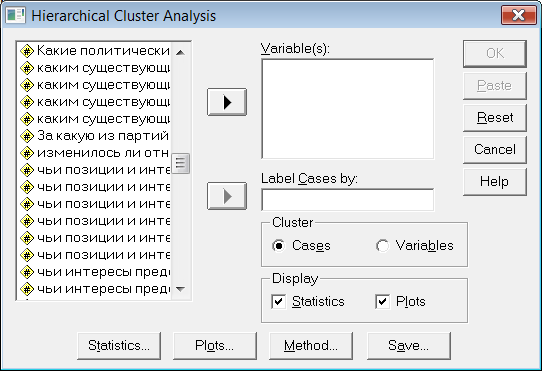Open the Plots... options dialog

(x=215, y=346)
